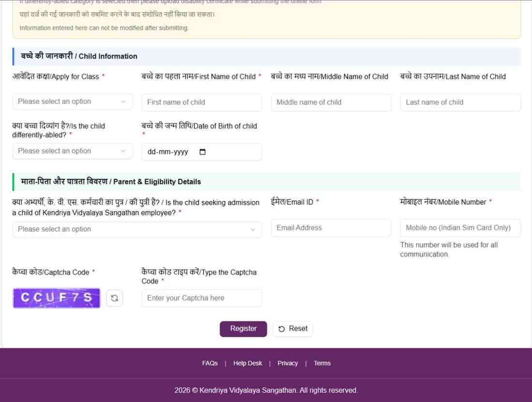Click the Reset button
Viewport: 532px width, 402px height.
tap(293, 329)
